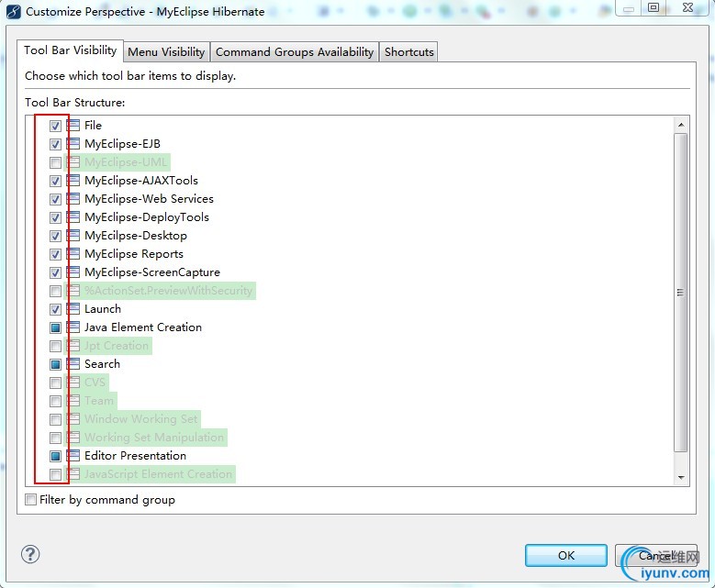The image size is (715, 588).
Task: Uncheck the File toolbar checkbox
Action: click(55, 126)
